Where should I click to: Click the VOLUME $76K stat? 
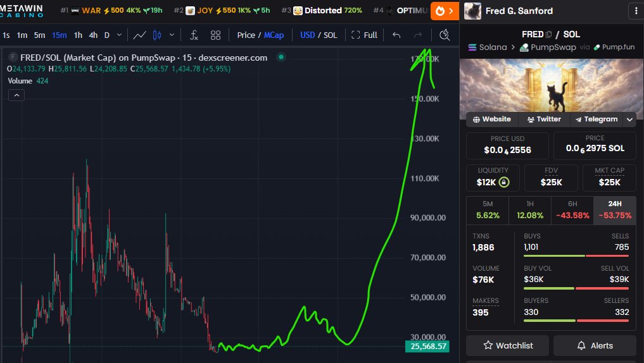click(486, 274)
